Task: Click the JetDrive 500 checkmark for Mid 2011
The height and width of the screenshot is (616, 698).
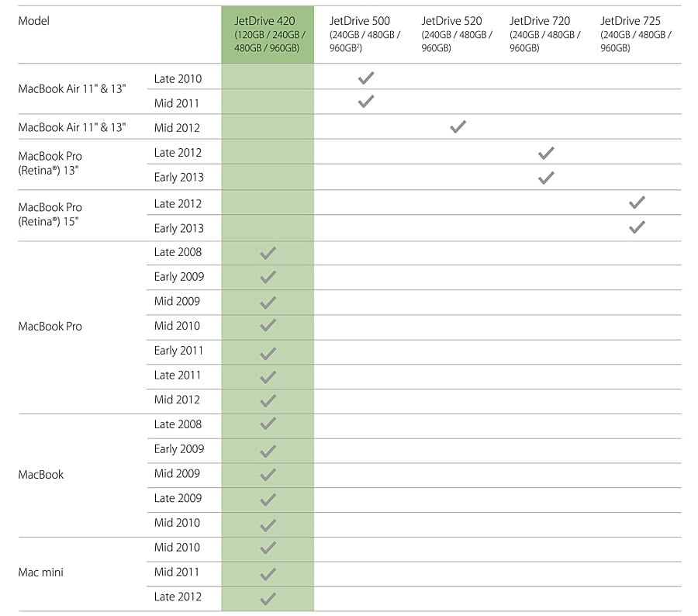Action: point(366,102)
